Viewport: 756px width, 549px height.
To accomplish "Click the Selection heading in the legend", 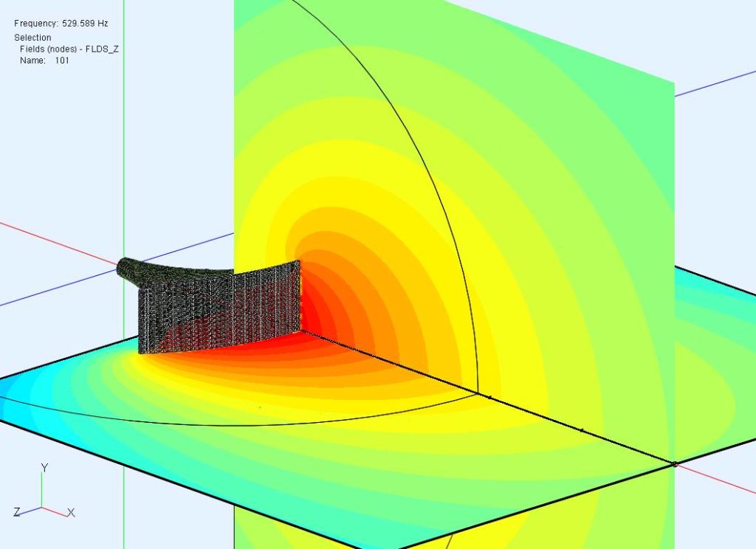I will pyautogui.click(x=32, y=37).
